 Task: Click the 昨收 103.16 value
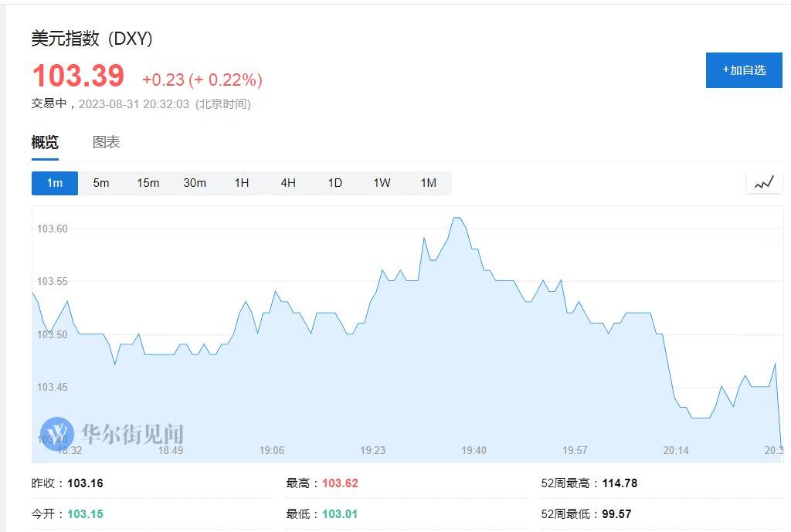pos(85,483)
